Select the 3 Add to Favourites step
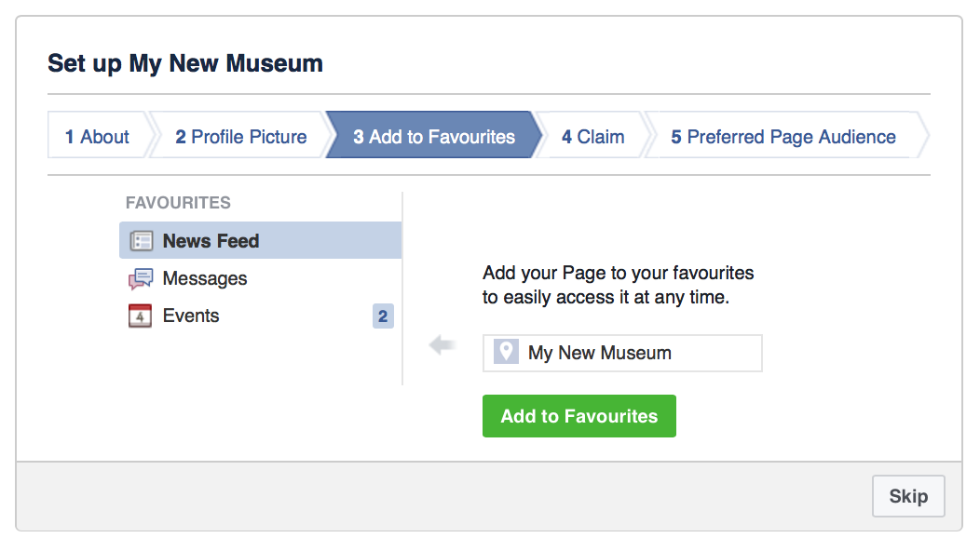This screenshot has width=980, height=551. pyautogui.click(x=434, y=136)
